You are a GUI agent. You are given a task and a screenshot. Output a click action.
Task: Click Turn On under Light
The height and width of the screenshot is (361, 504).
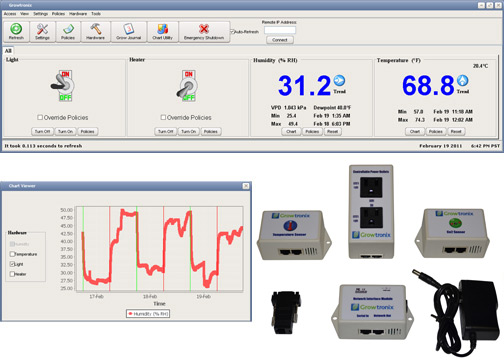coord(65,131)
